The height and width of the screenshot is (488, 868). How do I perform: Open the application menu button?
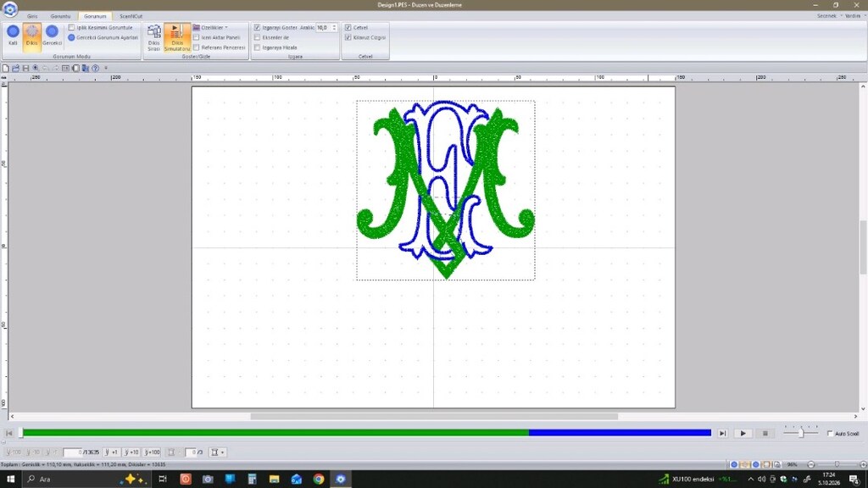(x=10, y=8)
